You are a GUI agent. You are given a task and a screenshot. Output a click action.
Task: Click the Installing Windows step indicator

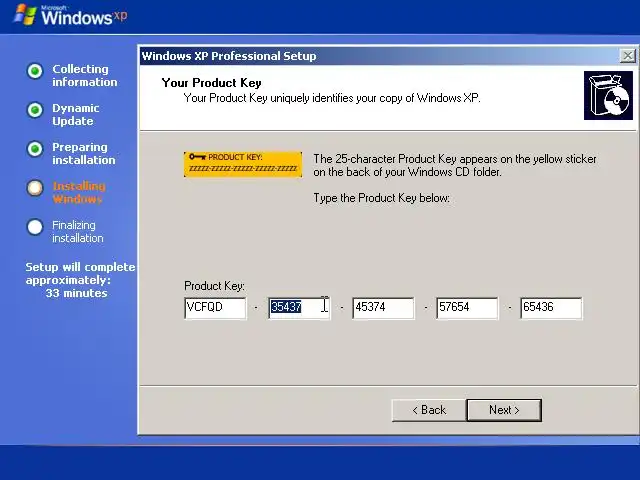[x=35, y=188]
